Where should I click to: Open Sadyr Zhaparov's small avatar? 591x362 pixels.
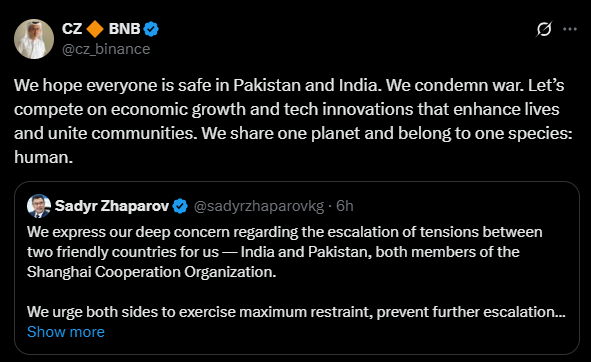39,206
